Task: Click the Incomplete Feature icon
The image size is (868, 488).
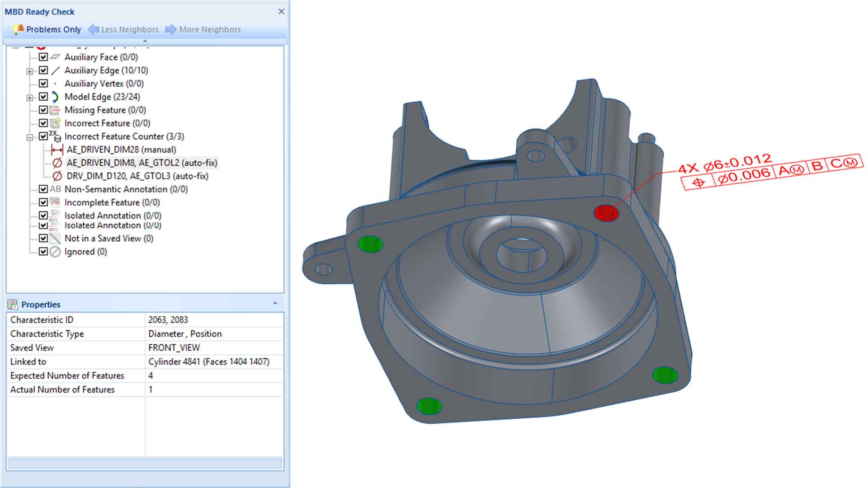Action: click(55, 202)
